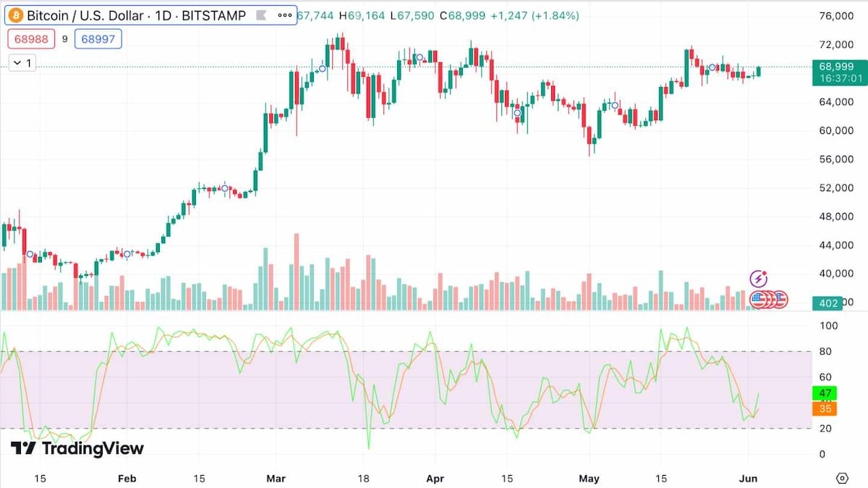The width and height of the screenshot is (868, 488).
Task: Click the blue buy price 68997
Action: pos(98,39)
